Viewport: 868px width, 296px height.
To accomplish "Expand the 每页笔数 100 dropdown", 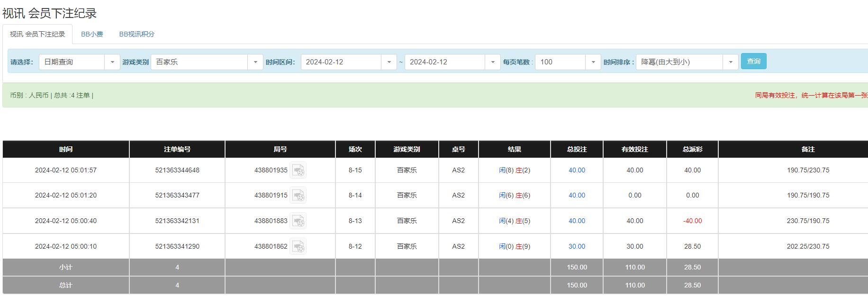I will 568,62.
